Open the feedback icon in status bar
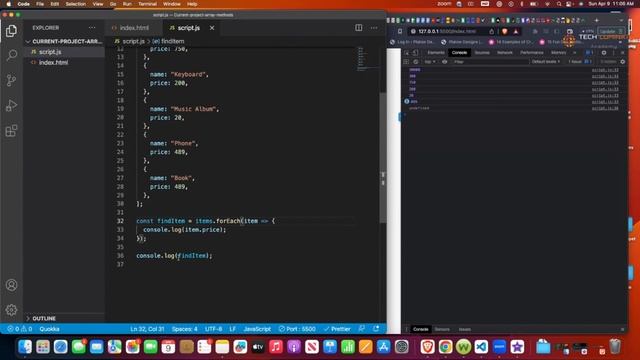This screenshot has width=640, height=360. tap(362, 329)
